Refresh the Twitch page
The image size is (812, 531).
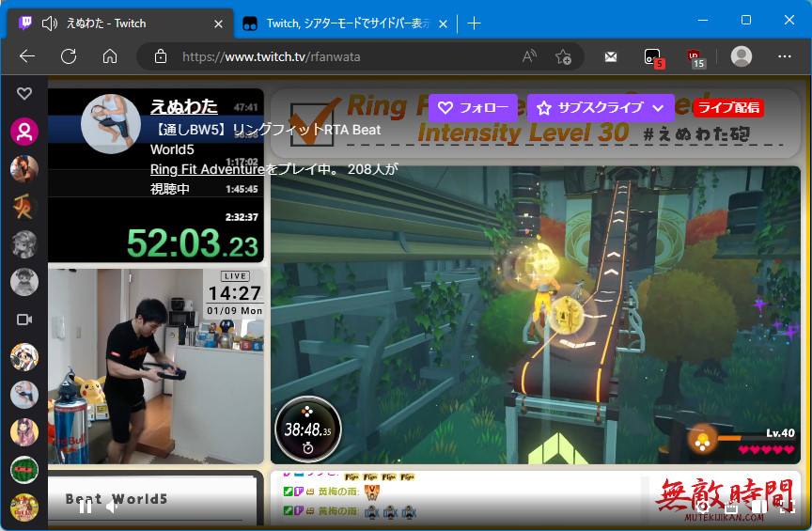[69, 56]
